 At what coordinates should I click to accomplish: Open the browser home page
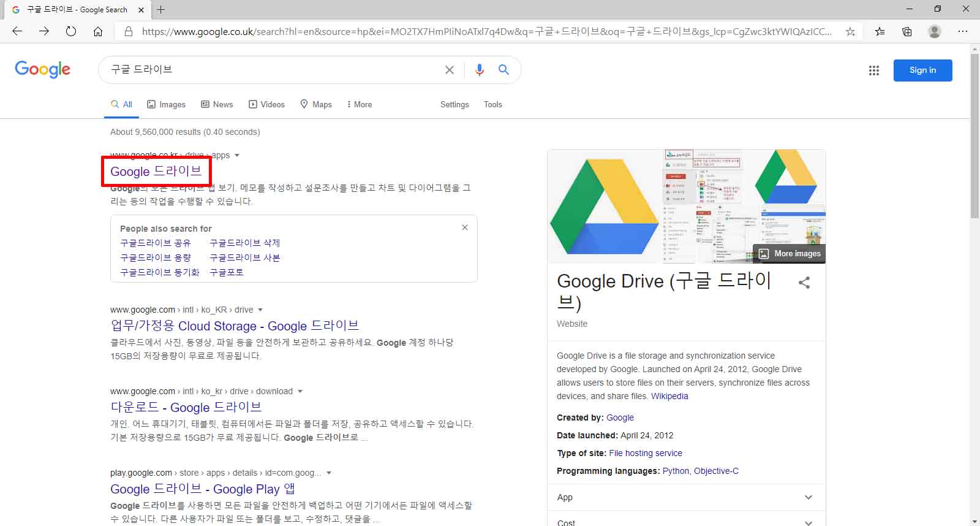[x=98, y=31]
